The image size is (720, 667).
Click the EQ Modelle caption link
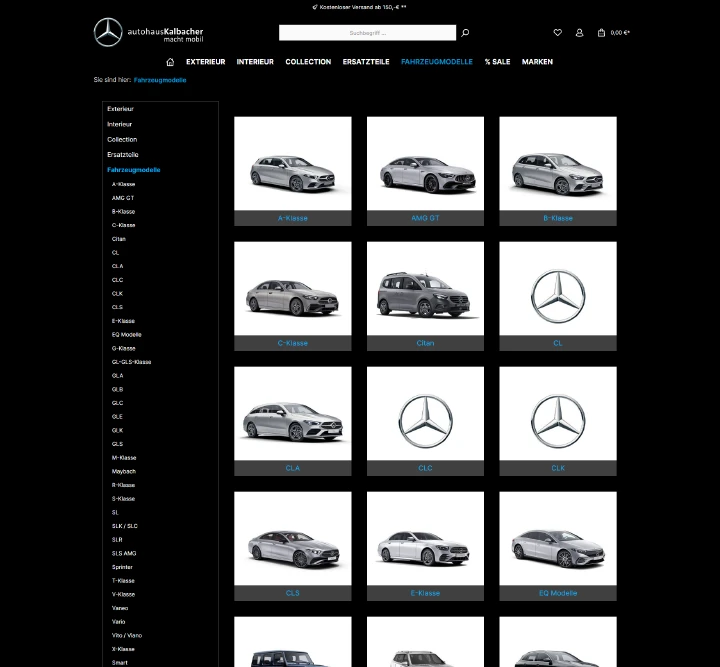click(x=558, y=593)
